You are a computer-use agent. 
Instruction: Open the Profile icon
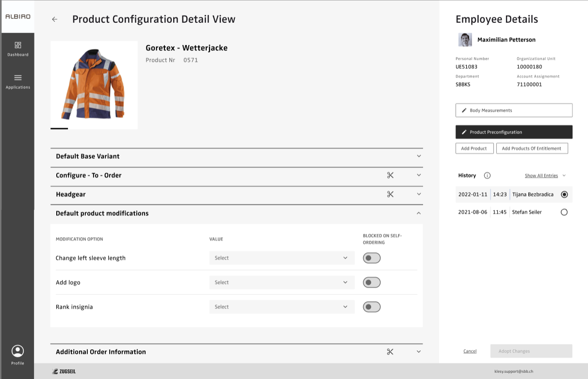(x=17, y=351)
